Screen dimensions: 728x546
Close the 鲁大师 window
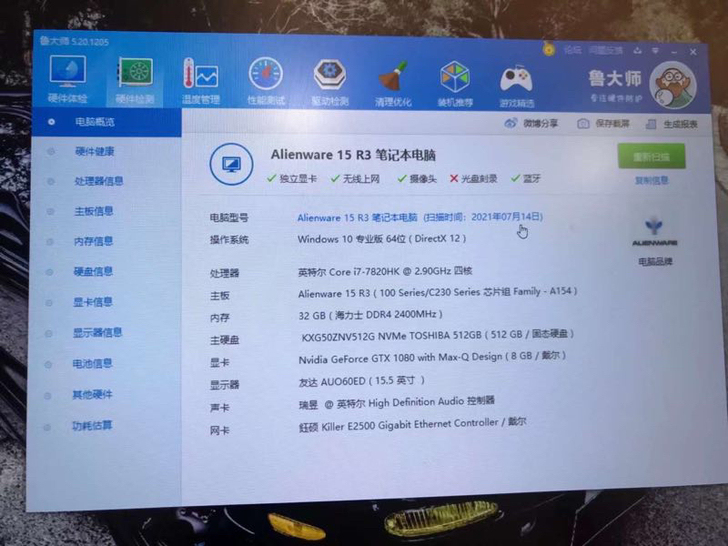[x=693, y=52]
